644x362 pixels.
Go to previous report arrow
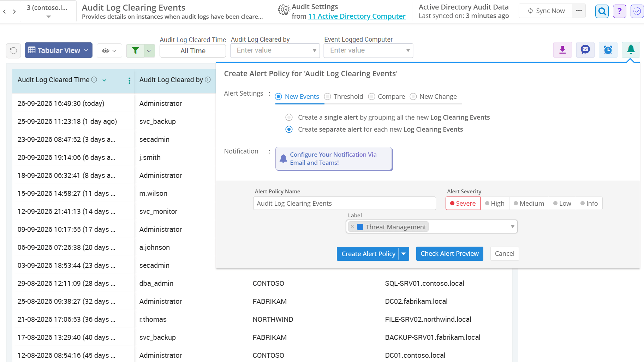point(5,12)
